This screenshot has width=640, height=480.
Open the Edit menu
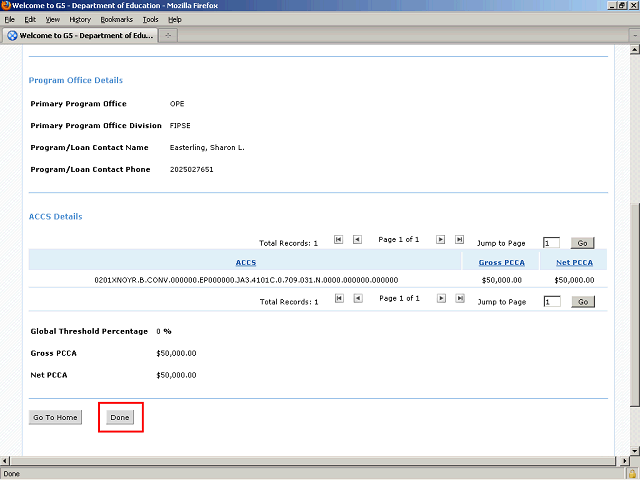point(30,20)
